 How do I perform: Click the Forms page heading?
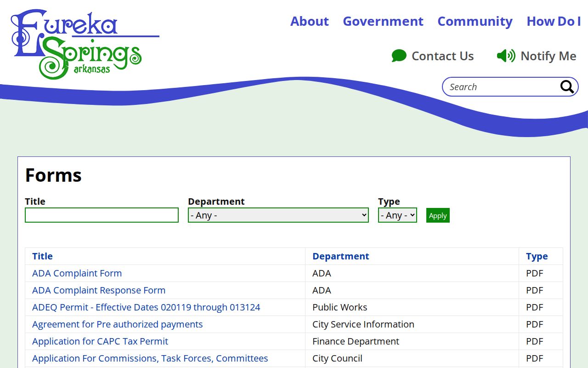point(53,175)
